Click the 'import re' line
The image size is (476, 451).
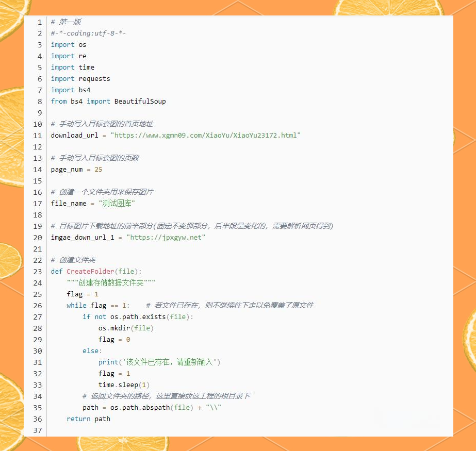tap(69, 56)
